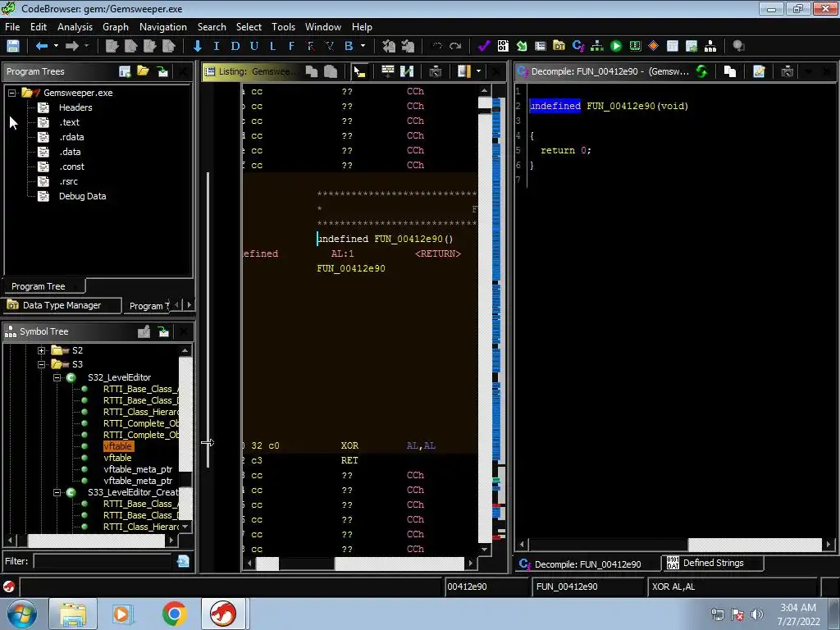Open Chrome from the Windows taskbar
The width and height of the screenshot is (840, 630).
[x=174, y=614]
